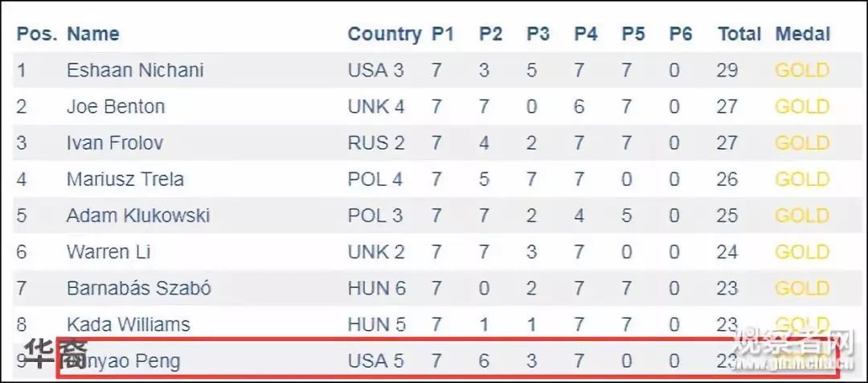This screenshot has width=868, height=383.
Task: Click the HUN 6 country cell
Action: point(376,288)
